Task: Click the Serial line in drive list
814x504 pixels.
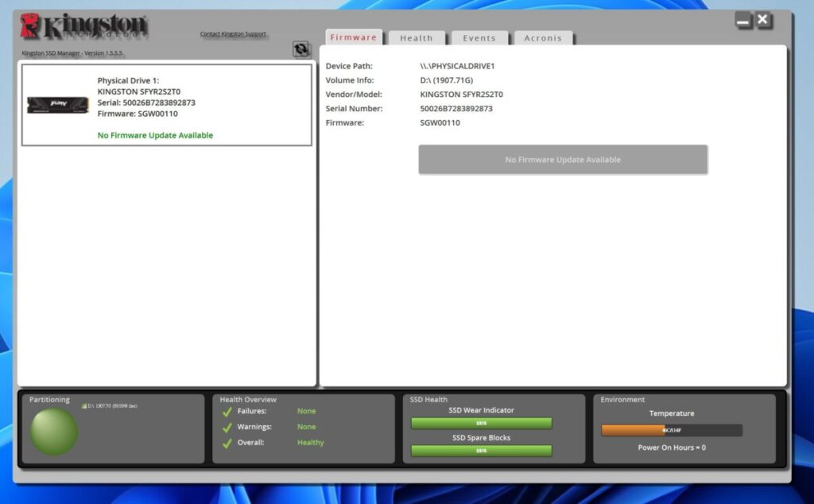Action: click(x=146, y=103)
